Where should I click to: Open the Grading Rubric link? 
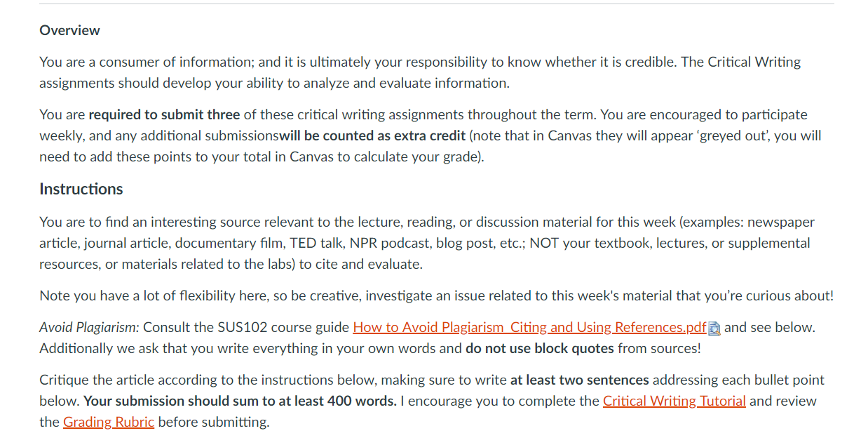point(109,422)
